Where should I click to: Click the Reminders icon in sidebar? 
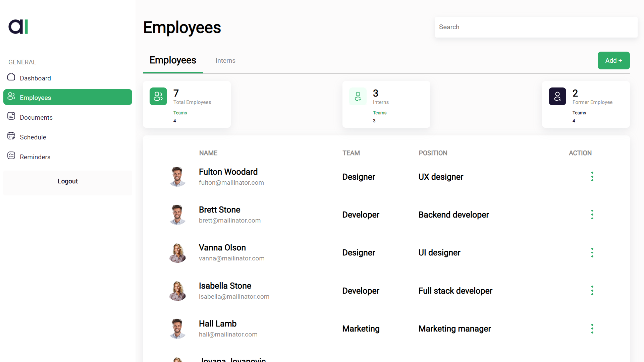(x=11, y=156)
